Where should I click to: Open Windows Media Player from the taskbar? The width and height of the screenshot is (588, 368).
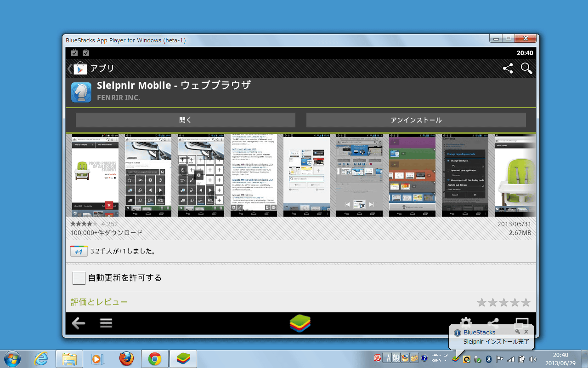(98, 358)
